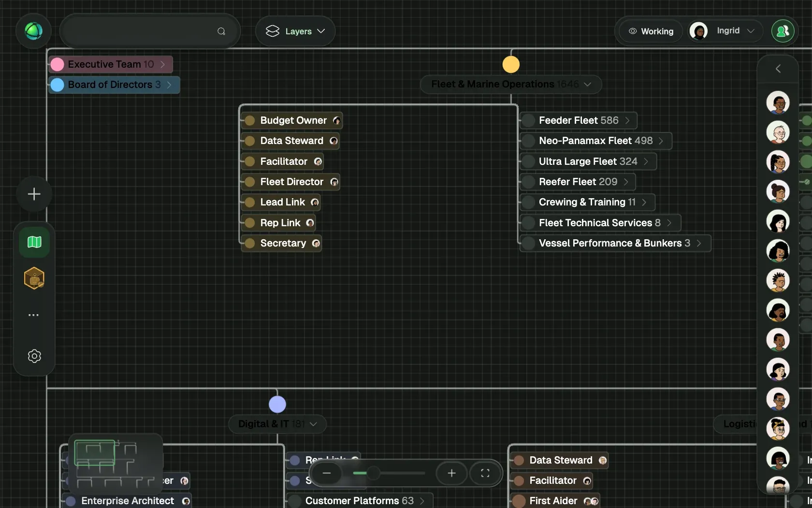The image size is (812, 508).
Task: Open the green people icon at top right
Action: [x=783, y=31]
